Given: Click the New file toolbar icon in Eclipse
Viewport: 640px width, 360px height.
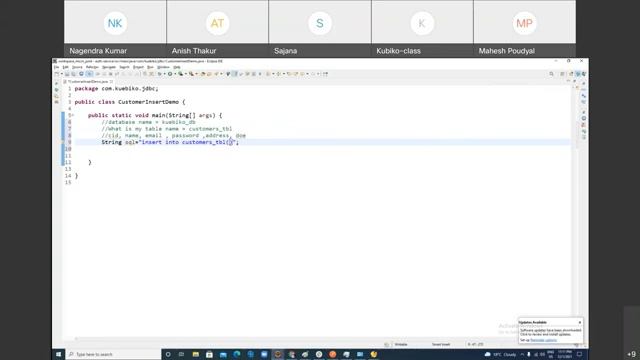Looking at the screenshot, I should coord(56,74).
